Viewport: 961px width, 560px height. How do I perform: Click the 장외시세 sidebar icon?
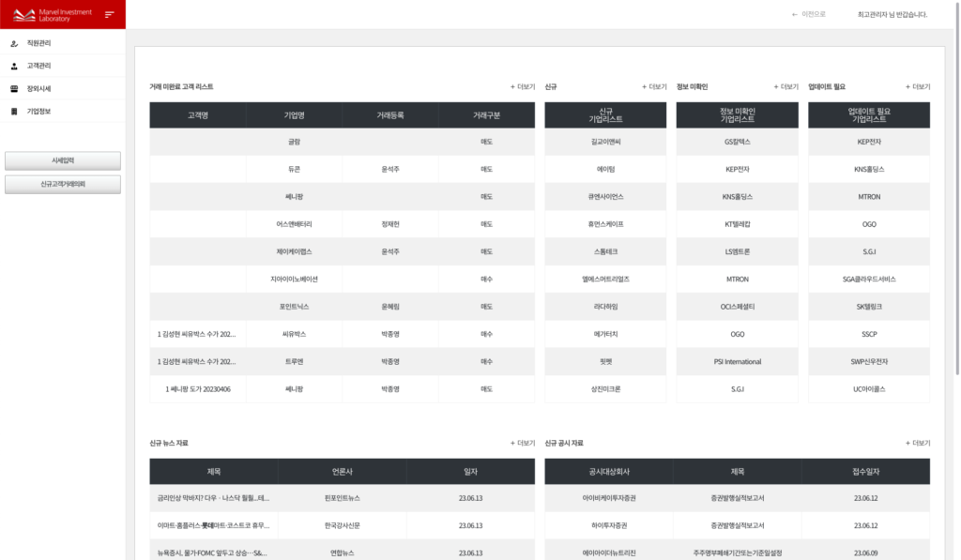click(14, 89)
